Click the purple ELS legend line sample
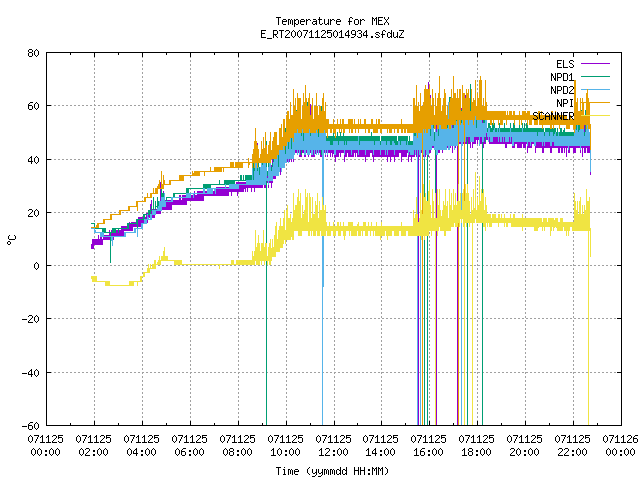The image size is (640, 480). click(x=595, y=64)
